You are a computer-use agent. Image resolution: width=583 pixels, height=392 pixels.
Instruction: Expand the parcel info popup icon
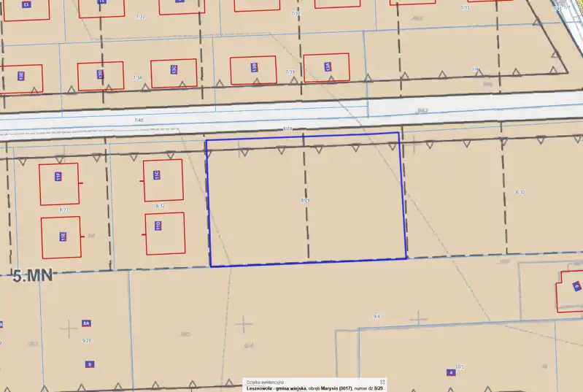[382, 382]
